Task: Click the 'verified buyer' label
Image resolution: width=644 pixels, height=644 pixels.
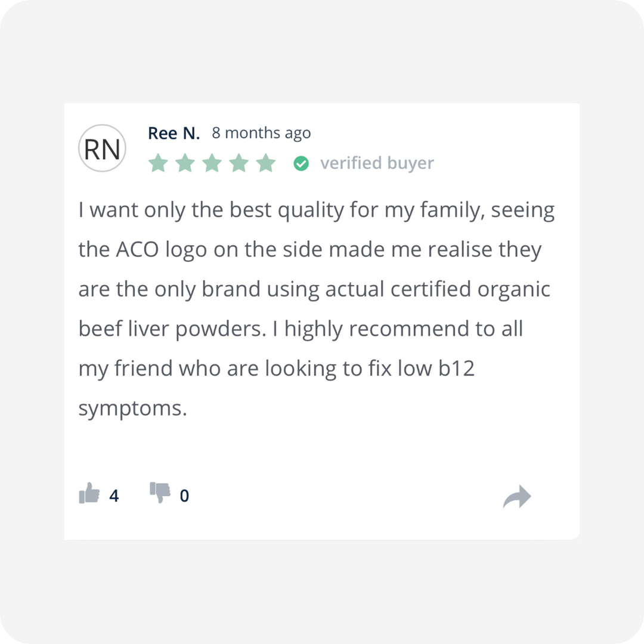Action: (377, 163)
